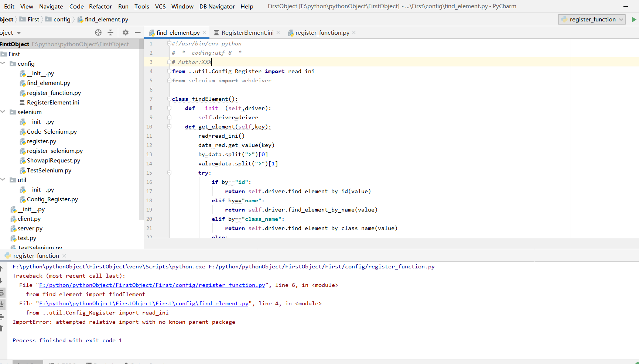Hide the project tool window
The width and height of the screenshot is (639, 364).
138,32
